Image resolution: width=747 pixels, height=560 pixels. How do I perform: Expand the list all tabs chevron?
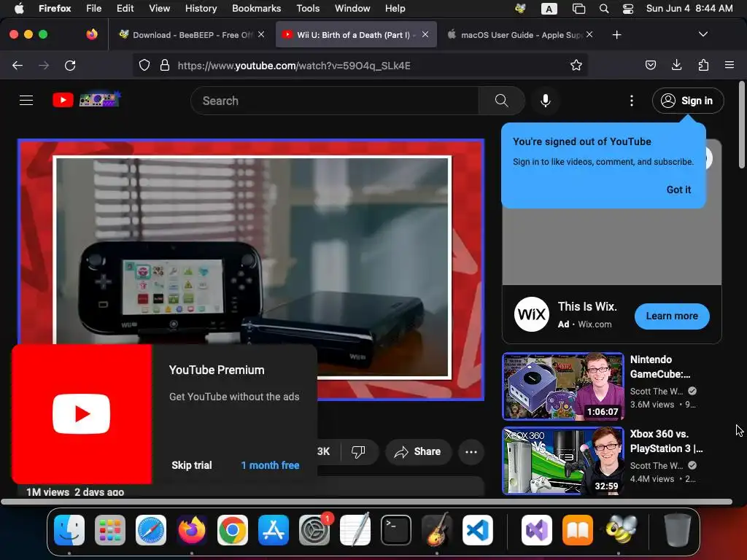pyautogui.click(x=703, y=34)
